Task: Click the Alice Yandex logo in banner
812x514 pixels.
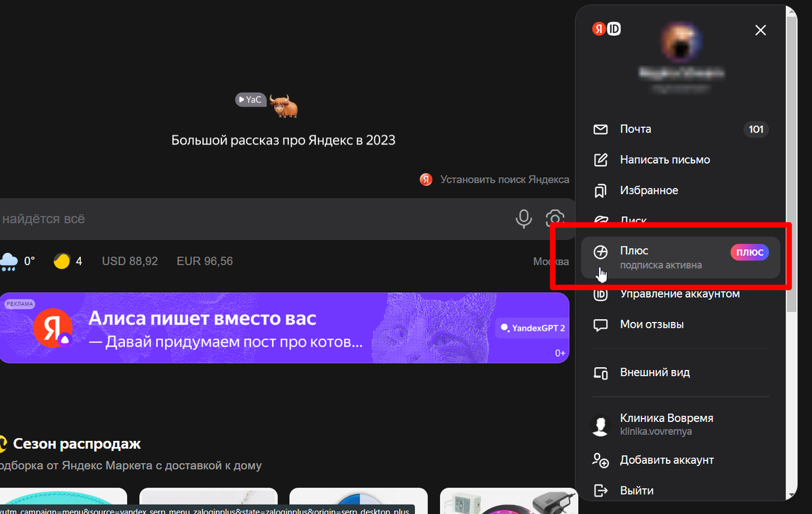Action: (53, 328)
